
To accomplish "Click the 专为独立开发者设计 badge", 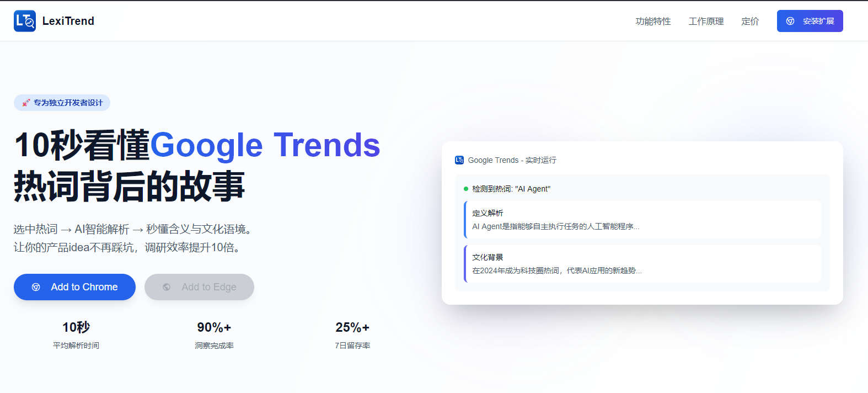I will (x=62, y=103).
